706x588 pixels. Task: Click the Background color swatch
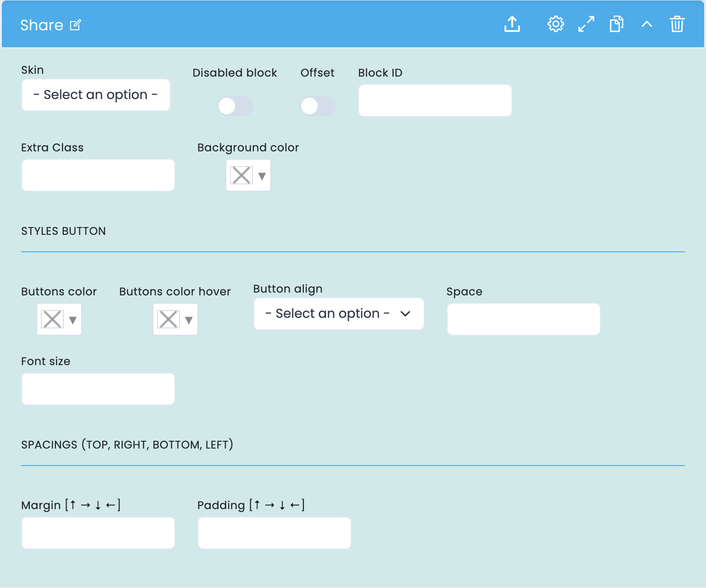pos(241,175)
